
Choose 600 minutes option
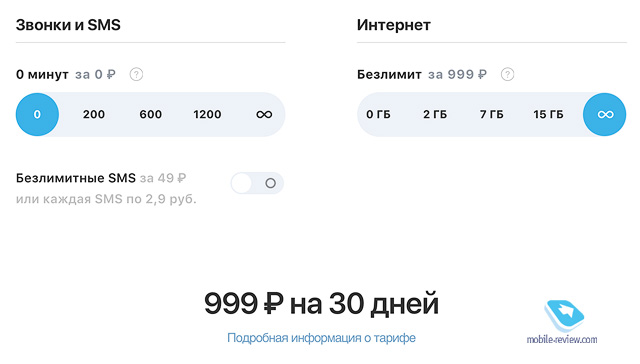click(151, 115)
